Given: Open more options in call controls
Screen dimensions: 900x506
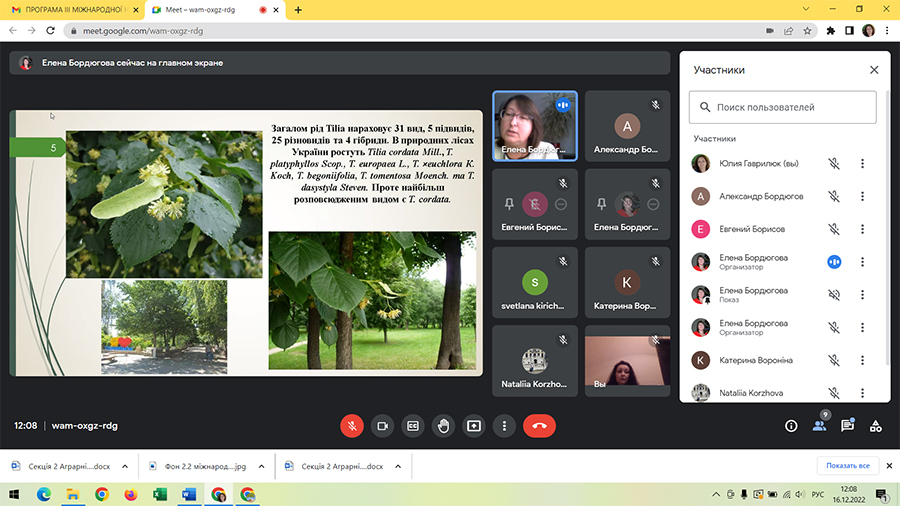Looking at the screenshot, I should click(505, 425).
